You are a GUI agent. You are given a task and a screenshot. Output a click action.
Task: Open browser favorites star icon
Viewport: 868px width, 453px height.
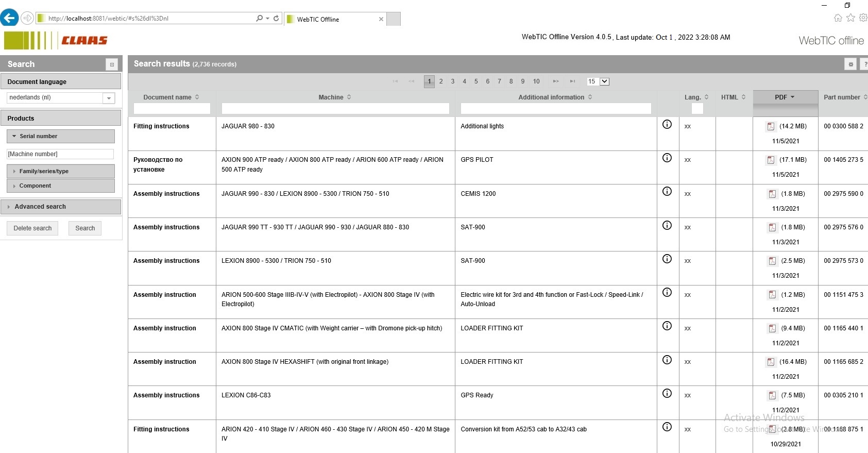pos(850,18)
